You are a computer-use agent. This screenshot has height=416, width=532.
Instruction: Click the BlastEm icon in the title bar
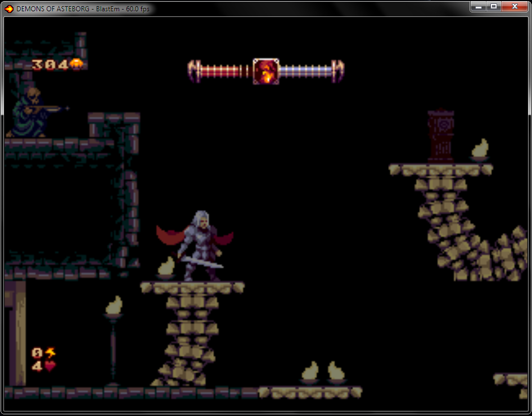[x=9, y=8]
